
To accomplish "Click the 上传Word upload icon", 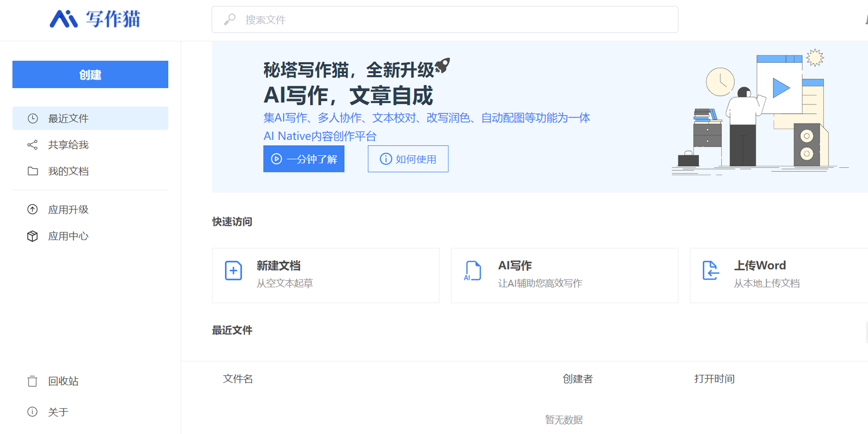I will click(x=711, y=271).
